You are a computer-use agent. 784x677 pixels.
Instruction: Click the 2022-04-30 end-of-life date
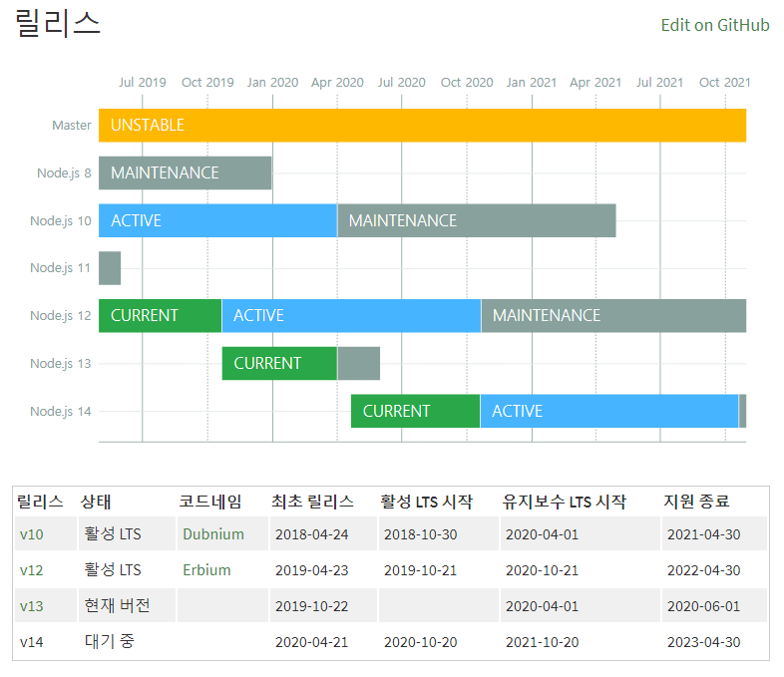(704, 570)
